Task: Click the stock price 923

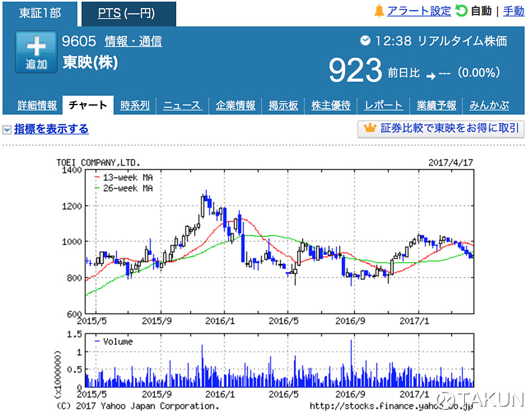Action: coord(355,71)
